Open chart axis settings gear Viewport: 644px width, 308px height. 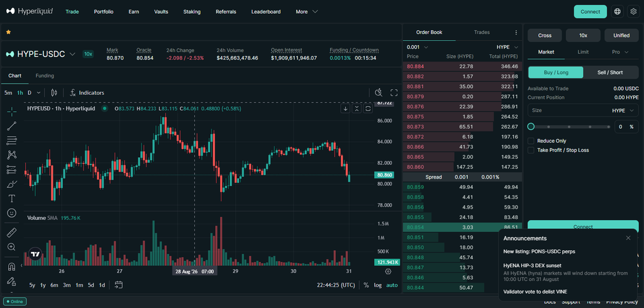tap(388, 272)
